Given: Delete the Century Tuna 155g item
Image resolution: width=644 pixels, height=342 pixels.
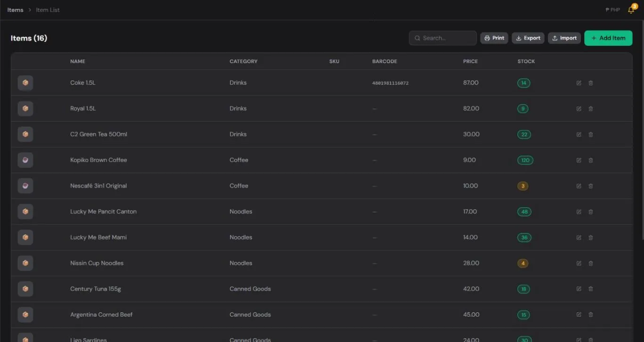Looking at the screenshot, I should point(591,289).
